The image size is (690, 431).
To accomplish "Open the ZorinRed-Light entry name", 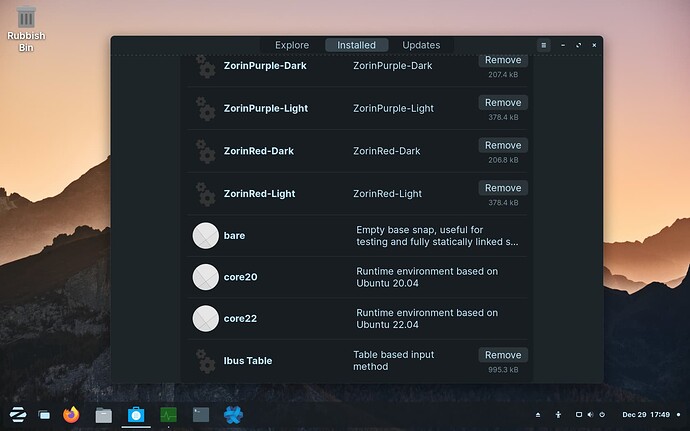I will [259, 194].
